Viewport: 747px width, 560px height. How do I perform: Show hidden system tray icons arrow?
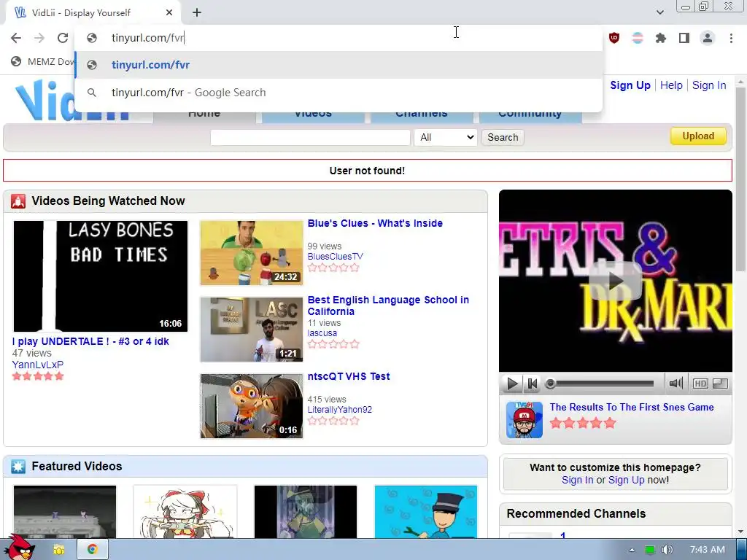pyautogui.click(x=632, y=550)
